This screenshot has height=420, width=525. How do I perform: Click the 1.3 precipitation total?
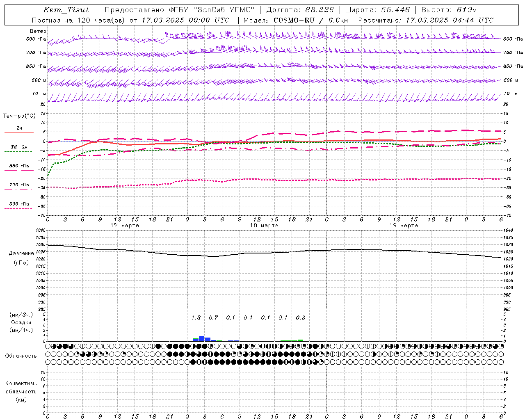(196, 318)
